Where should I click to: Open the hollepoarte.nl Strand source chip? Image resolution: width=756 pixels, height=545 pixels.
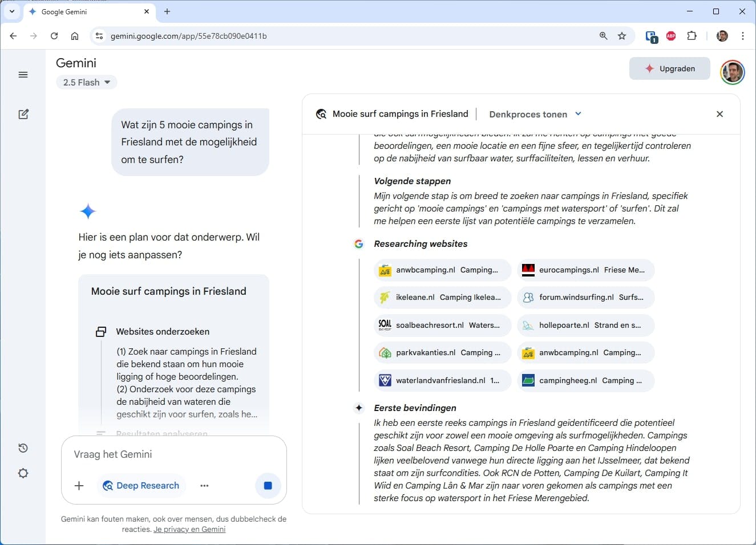585,326
